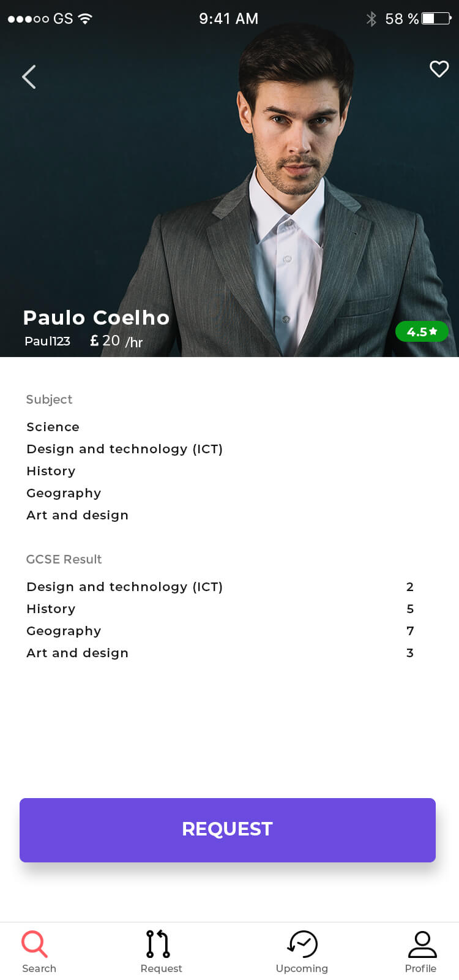Tap the back arrow icon
Image resolution: width=459 pixels, height=980 pixels.
pos(29,77)
